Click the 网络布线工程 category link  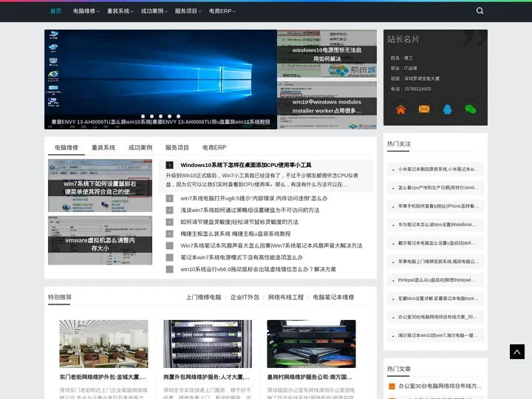coord(286,297)
